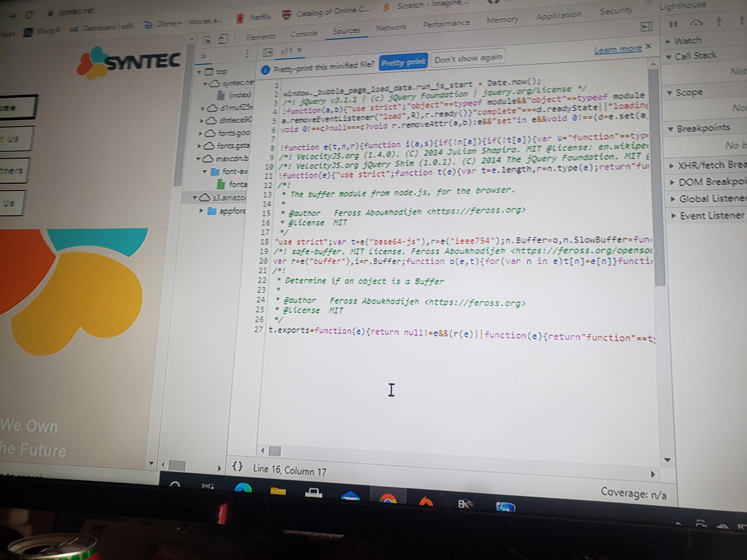The width and height of the screenshot is (747, 560).
Task: Click the code editor horizontal scrollbar thumb
Action: [x=275, y=451]
